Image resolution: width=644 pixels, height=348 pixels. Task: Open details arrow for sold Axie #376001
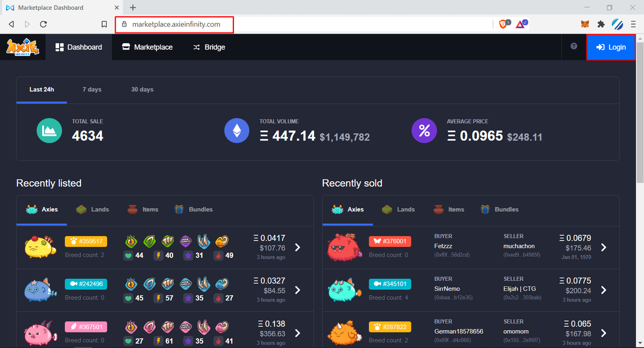(604, 247)
